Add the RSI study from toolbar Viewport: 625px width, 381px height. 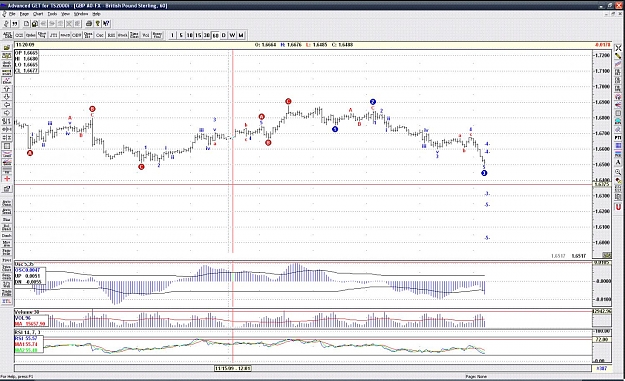[x=111, y=35]
